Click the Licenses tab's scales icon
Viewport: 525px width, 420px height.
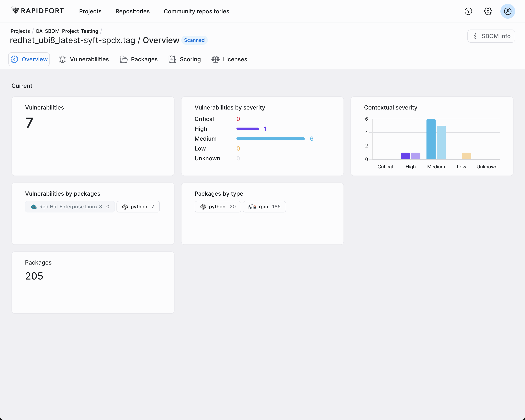(216, 59)
